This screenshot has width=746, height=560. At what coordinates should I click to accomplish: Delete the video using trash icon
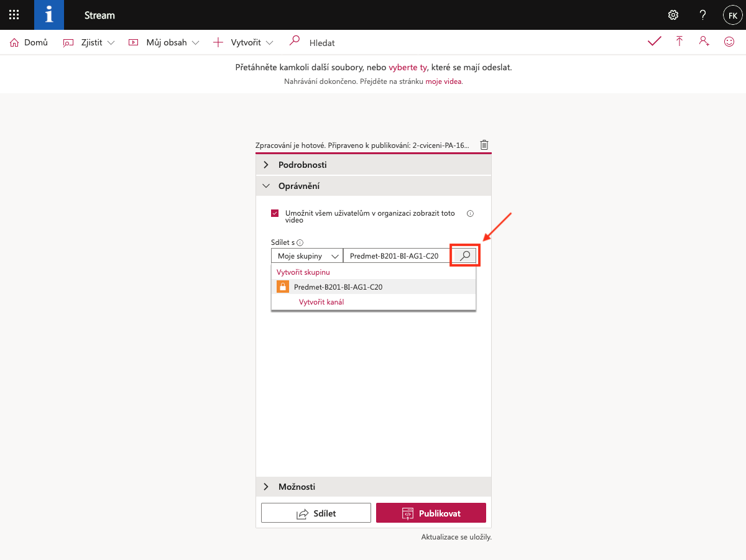pyautogui.click(x=484, y=145)
